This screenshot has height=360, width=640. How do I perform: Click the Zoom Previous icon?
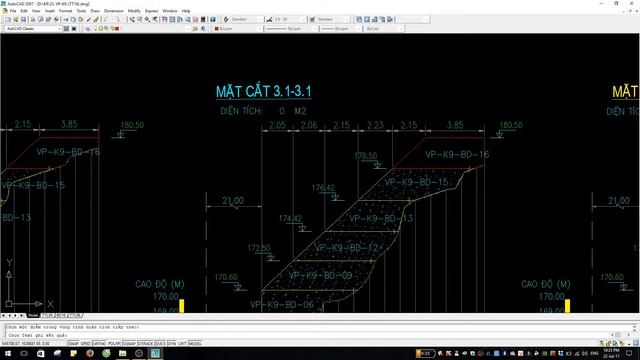coord(155,20)
